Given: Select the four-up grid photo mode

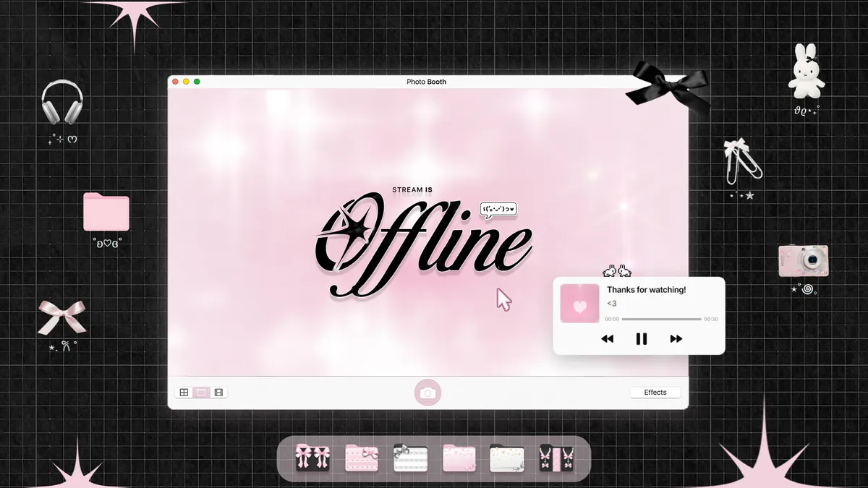Looking at the screenshot, I should pos(184,393).
